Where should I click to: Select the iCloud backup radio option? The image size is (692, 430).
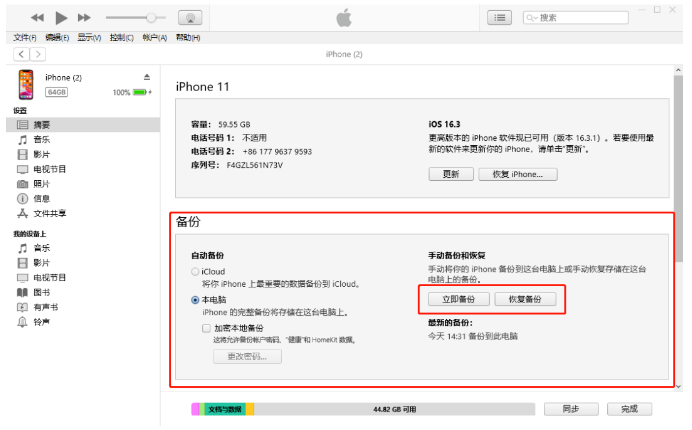click(195, 272)
